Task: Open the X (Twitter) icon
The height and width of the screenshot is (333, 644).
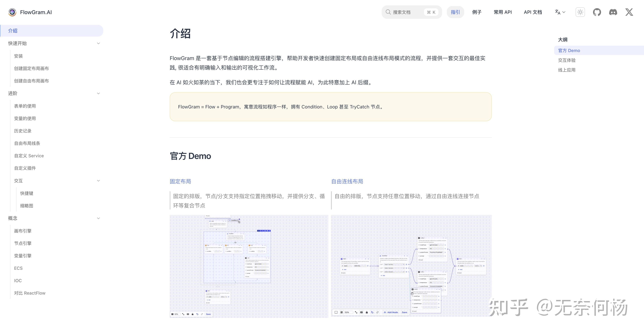Action: [x=629, y=12]
